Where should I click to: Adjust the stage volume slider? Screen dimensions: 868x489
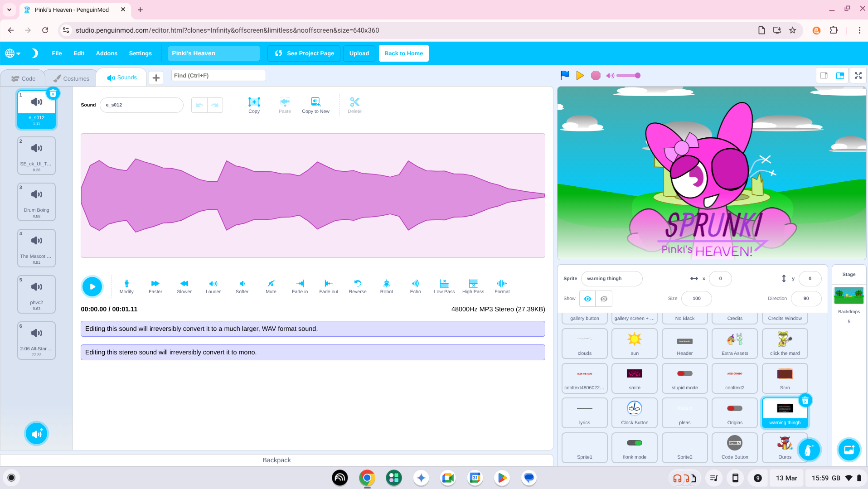click(628, 76)
